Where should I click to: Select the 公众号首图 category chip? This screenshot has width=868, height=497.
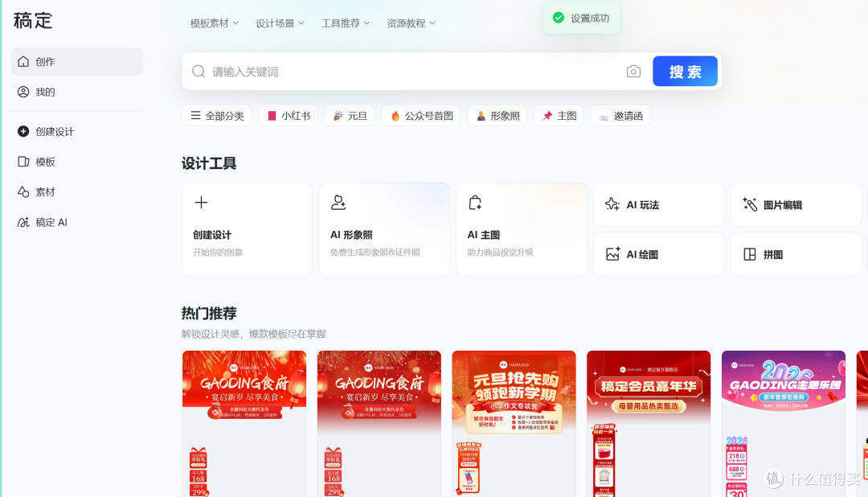click(x=420, y=116)
